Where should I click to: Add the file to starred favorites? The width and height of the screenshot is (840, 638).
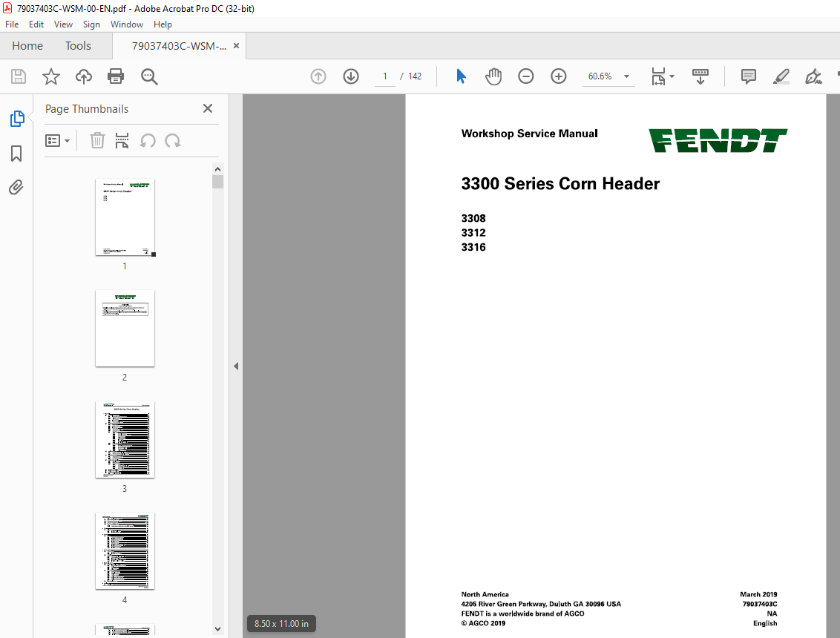pos(51,76)
